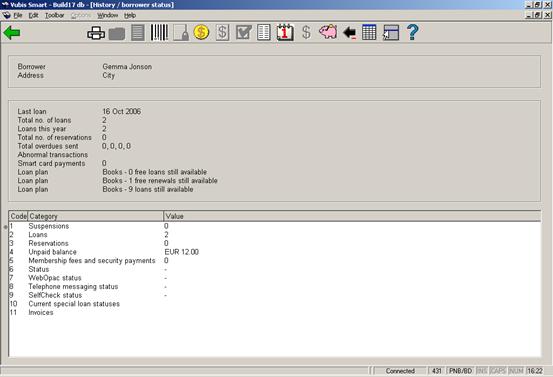Click the 431 status bar entry
This screenshot has height=377, width=553.
pos(437,371)
